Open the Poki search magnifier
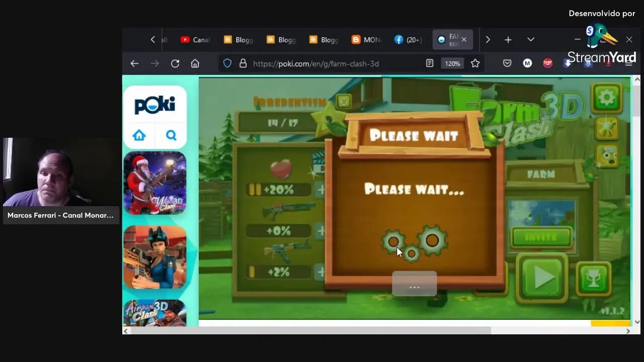 pos(171,135)
